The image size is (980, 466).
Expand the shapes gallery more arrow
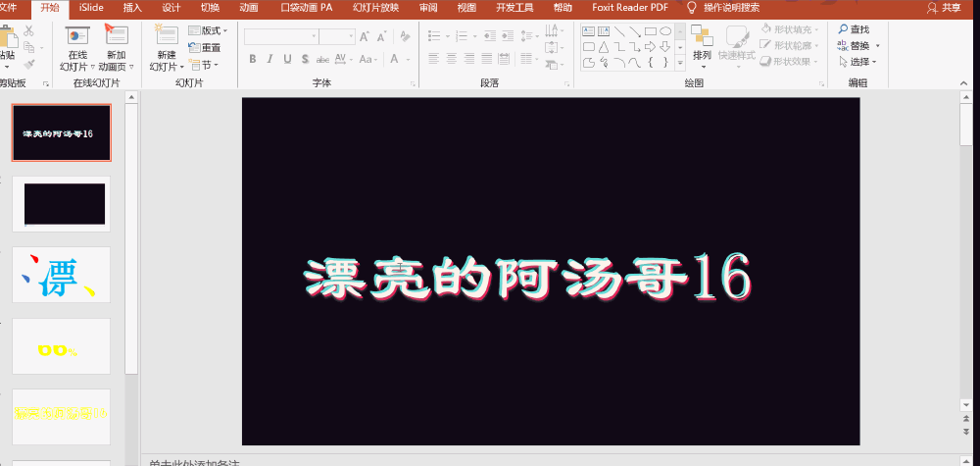(680, 63)
